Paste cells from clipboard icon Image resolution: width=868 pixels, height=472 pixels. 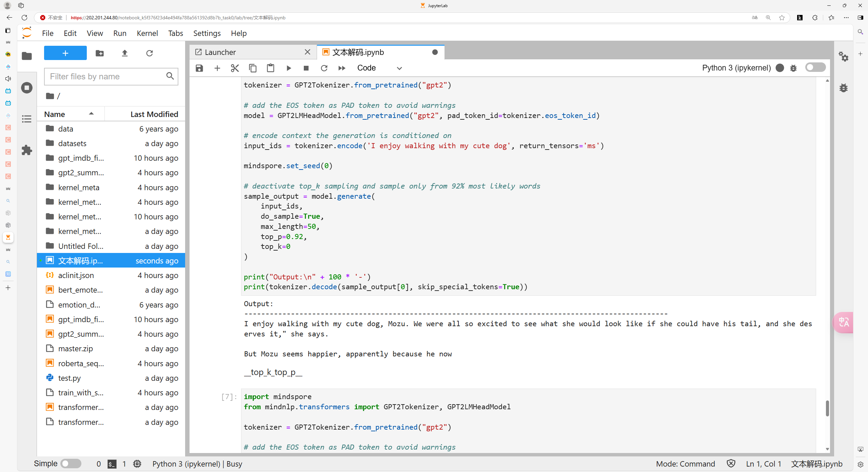(x=271, y=68)
